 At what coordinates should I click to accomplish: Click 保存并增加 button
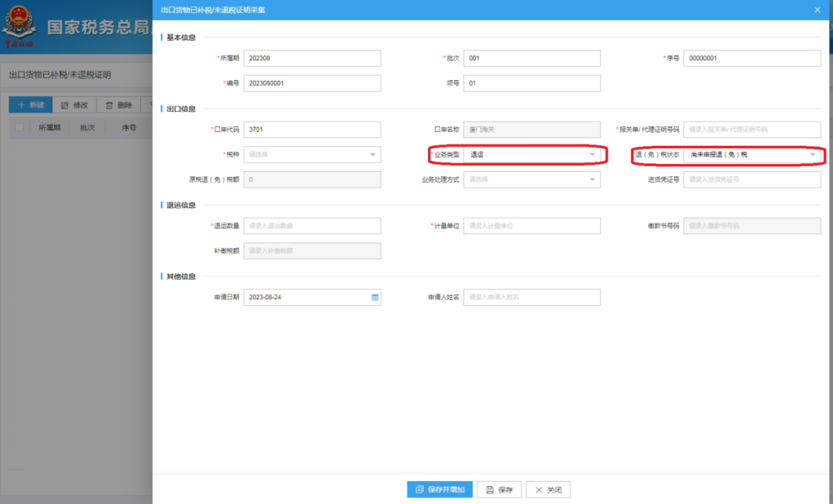(x=440, y=489)
